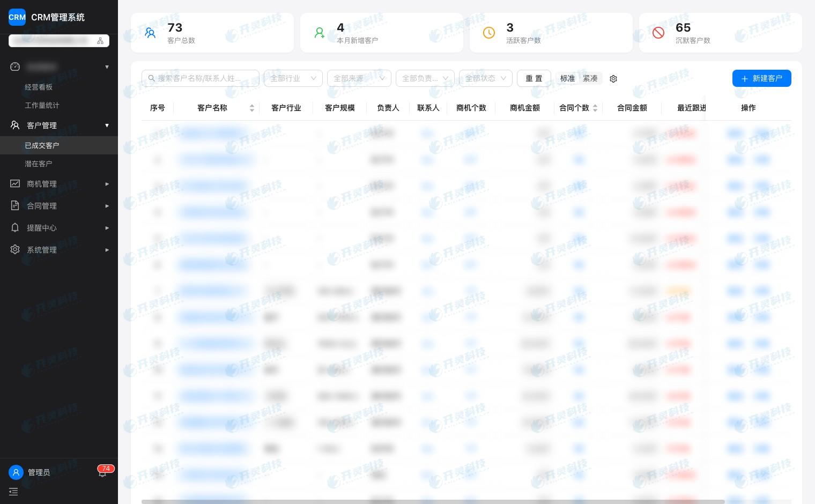Sort by 客户名称 column arrows

252,108
